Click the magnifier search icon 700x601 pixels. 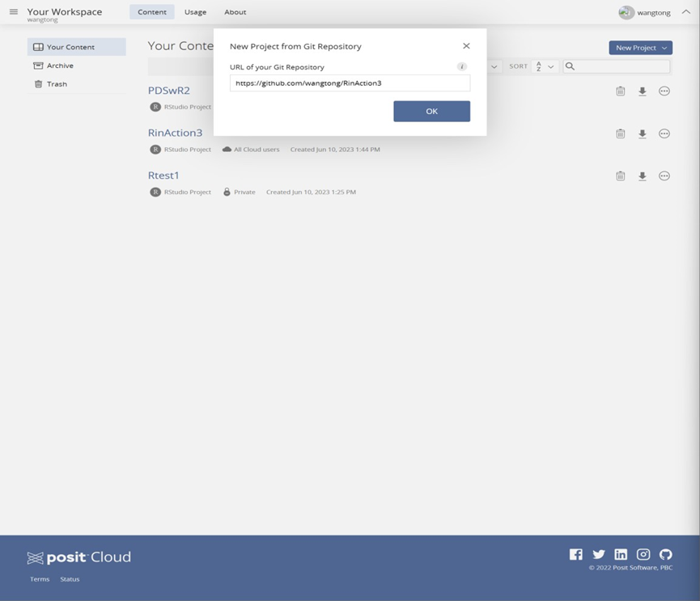pos(570,66)
